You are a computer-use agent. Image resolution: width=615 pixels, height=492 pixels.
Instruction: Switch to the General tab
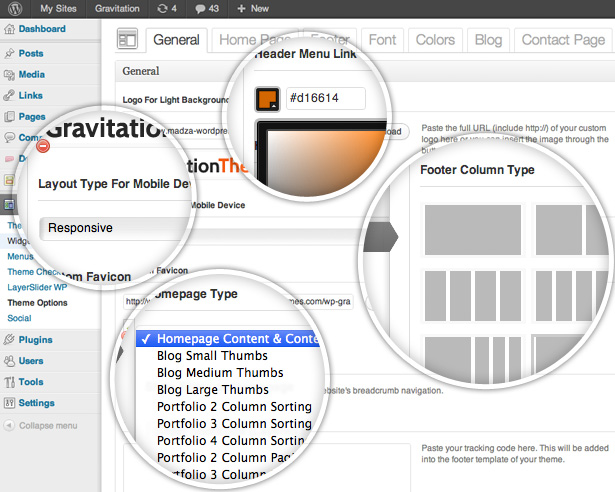176,40
